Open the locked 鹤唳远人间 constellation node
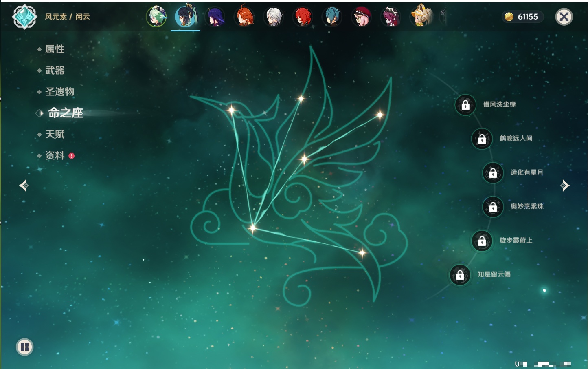The width and height of the screenshot is (588, 369). [482, 139]
